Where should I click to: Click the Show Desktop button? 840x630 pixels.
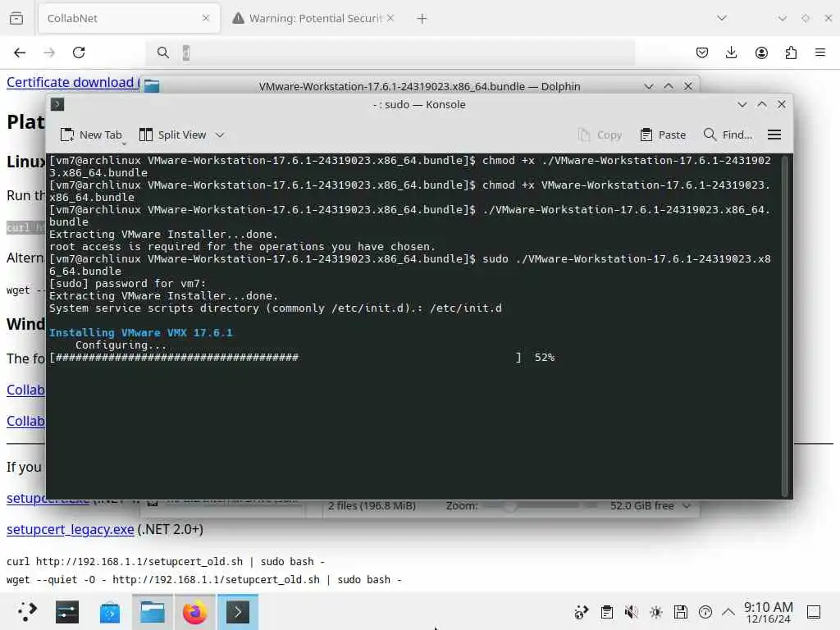click(814, 612)
